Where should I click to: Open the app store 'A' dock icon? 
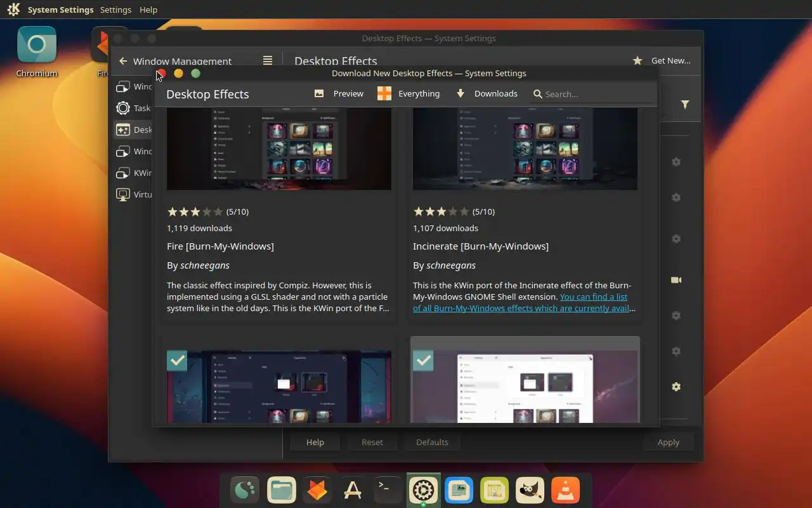[x=353, y=490]
